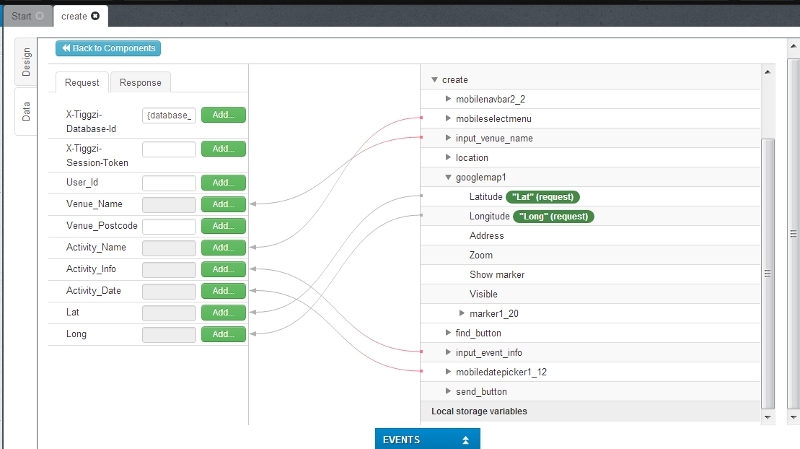Click the "Lat" (request) mapping badge
Viewport: 800px width, 449px height.
(x=542, y=196)
